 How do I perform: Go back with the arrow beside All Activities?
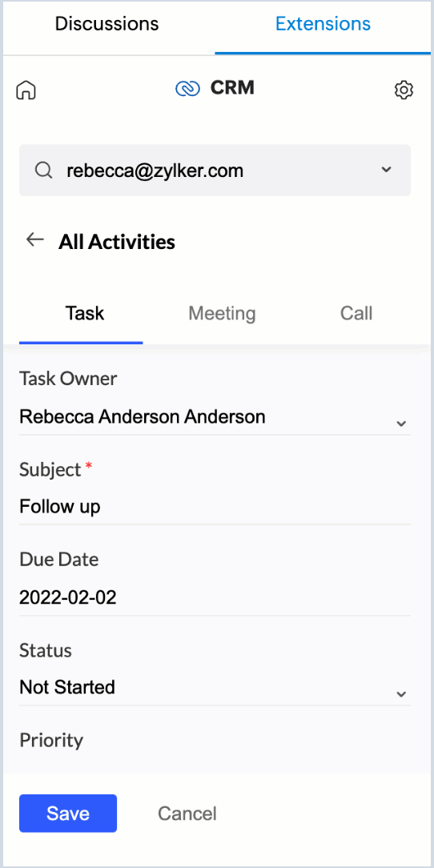pos(35,239)
